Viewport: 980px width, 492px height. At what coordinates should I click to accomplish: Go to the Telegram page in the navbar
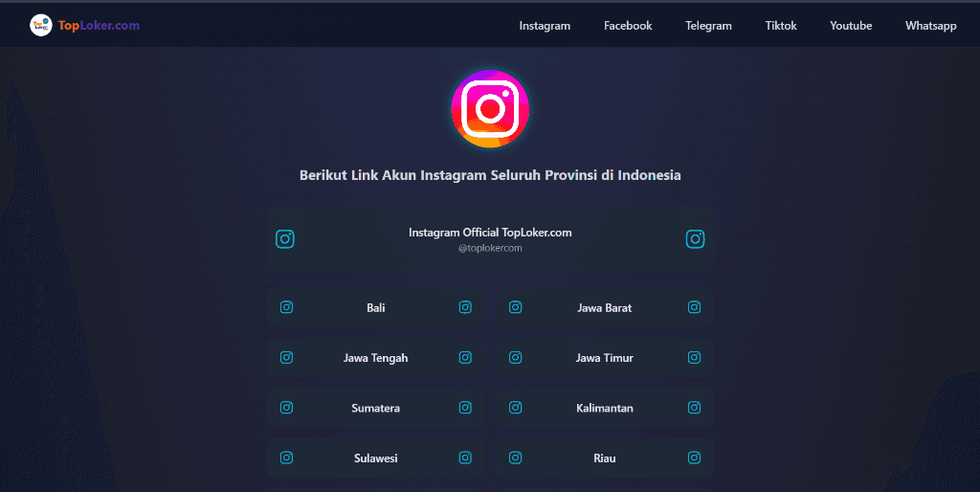point(708,26)
